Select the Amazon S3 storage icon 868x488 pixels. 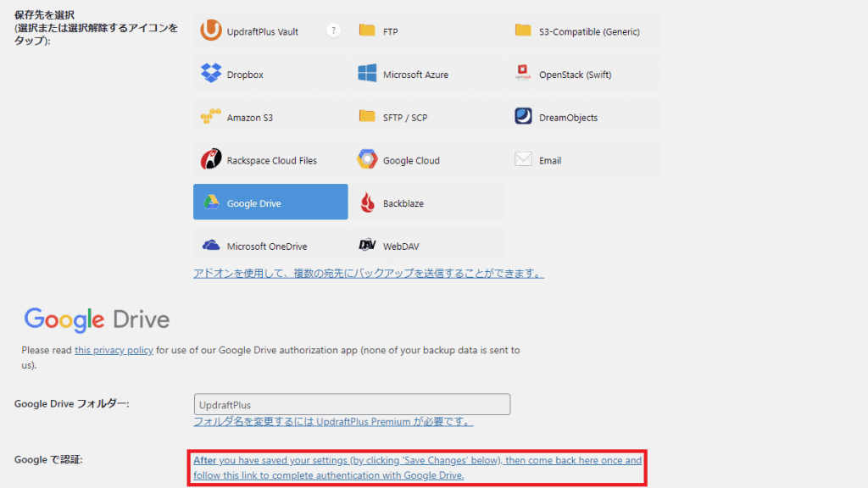click(211, 118)
